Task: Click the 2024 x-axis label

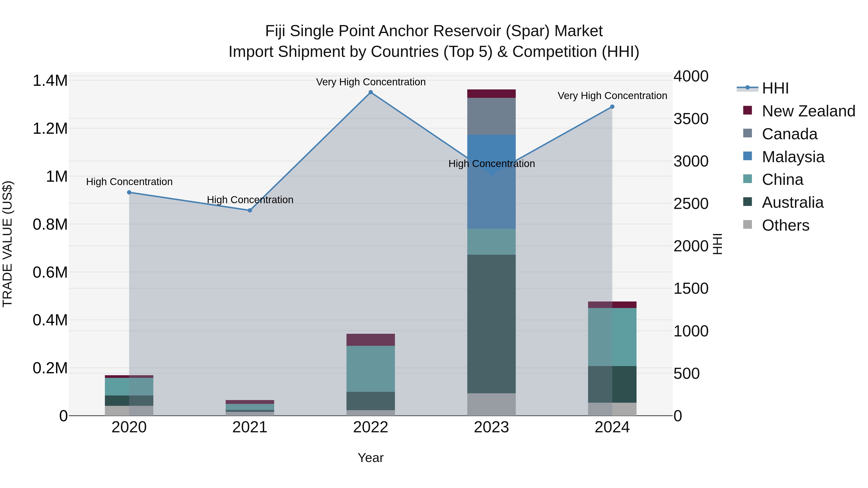Action: [612, 427]
